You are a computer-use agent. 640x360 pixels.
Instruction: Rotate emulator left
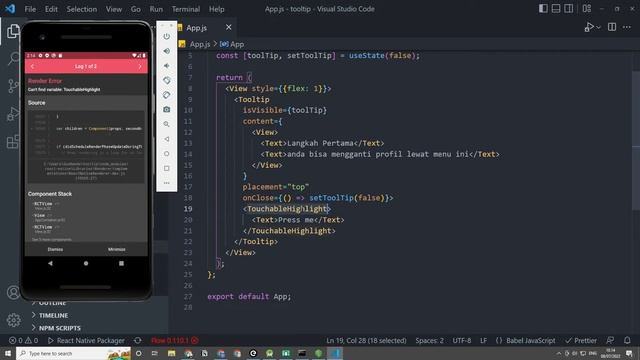point(167,80)
